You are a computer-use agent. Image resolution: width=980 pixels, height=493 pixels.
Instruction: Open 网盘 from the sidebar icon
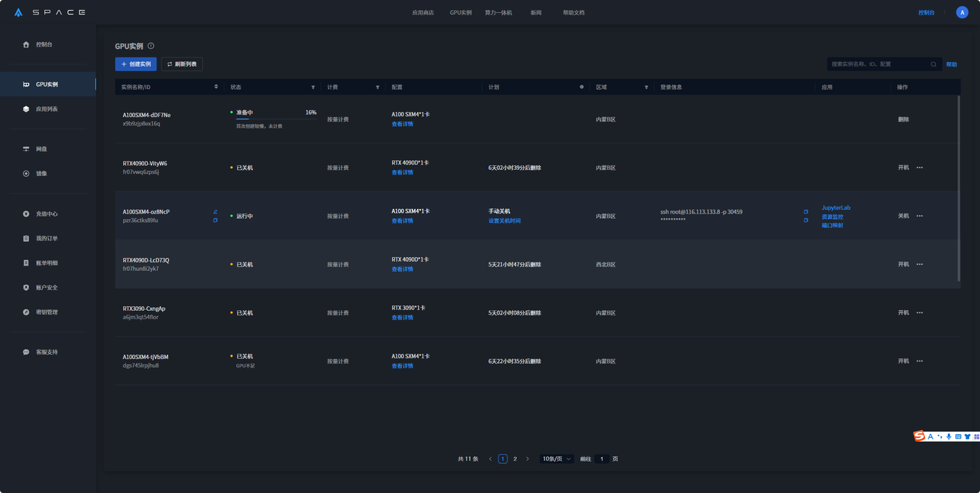pos(26,149)
